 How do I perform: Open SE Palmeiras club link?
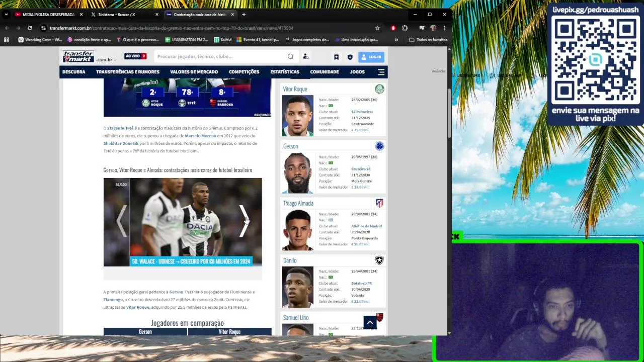pyautogui.click(x=362, y=112)
